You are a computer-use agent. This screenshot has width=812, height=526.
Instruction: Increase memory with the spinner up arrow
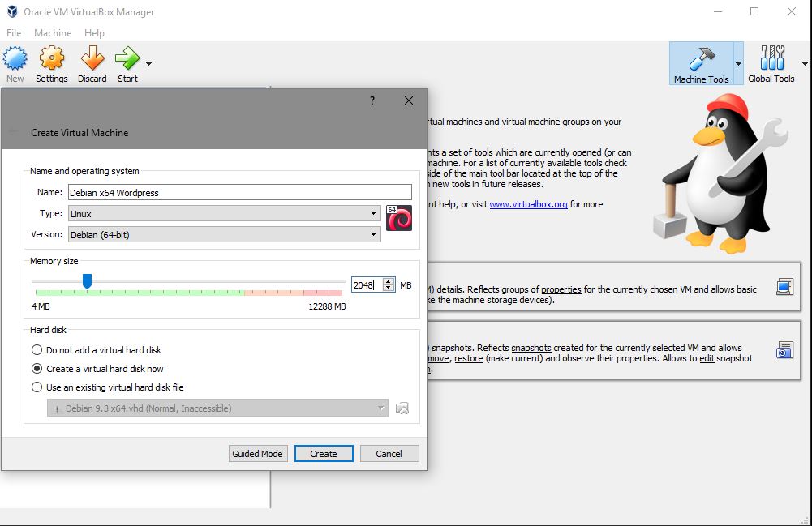click(389, 281)
